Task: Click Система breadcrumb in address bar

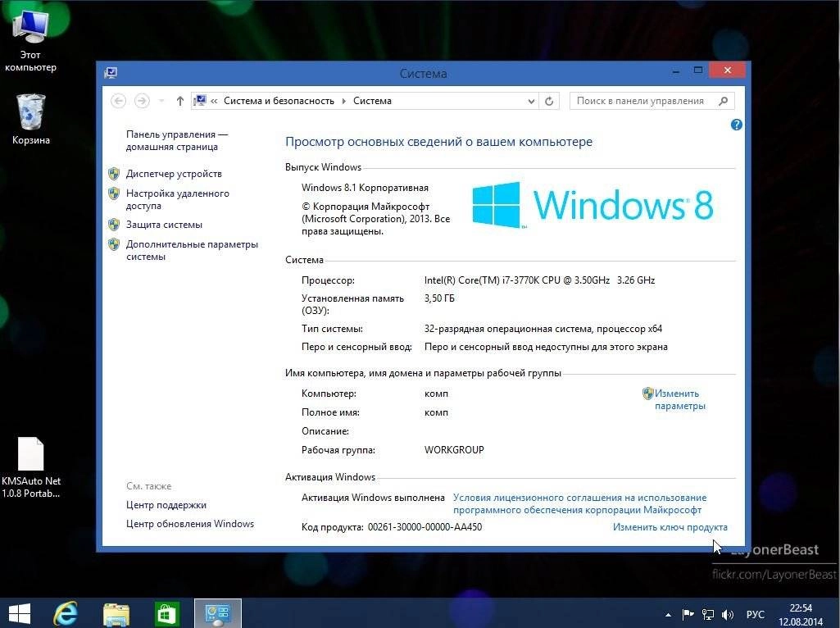Action: (372, 101)
